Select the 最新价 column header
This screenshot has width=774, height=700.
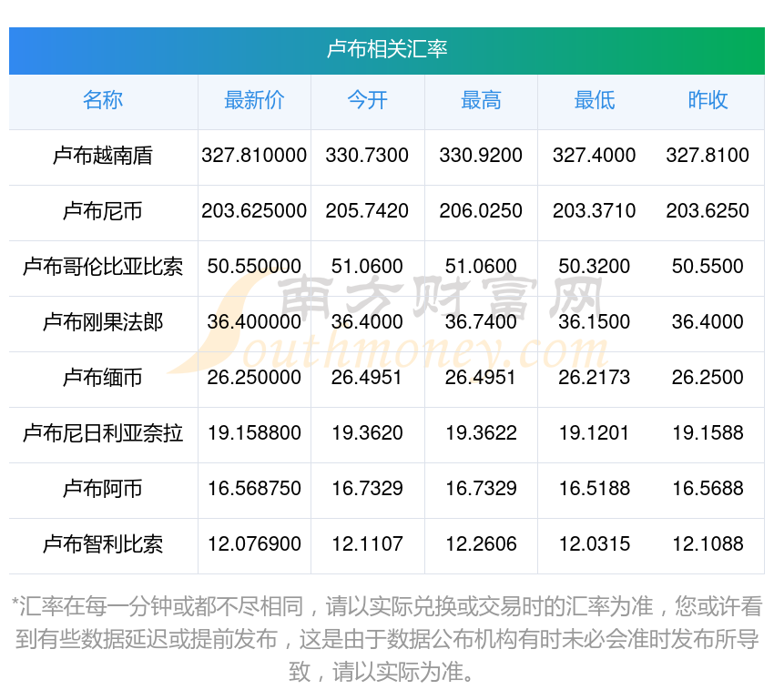coord(254,100)
